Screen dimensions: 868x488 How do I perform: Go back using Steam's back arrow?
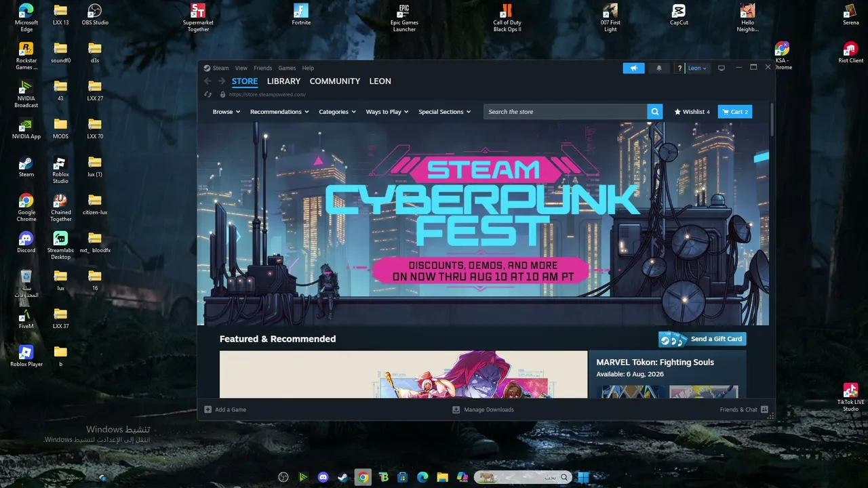pyautogui.click(x=208, y=81)
